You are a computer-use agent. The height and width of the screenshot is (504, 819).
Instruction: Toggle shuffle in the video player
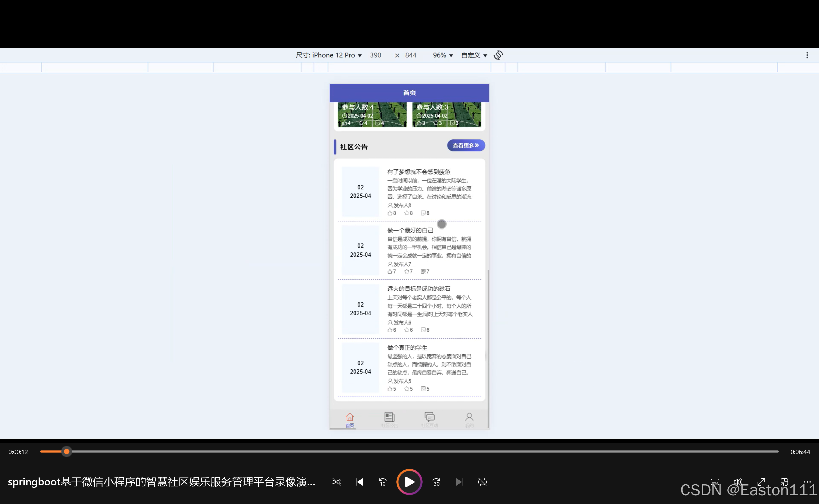pos(336,482)
